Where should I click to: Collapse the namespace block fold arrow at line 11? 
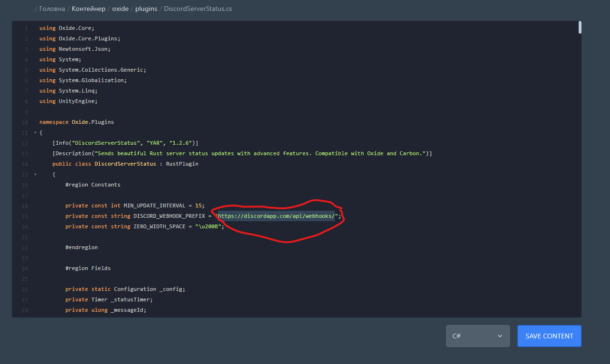[x=35, y=133]
